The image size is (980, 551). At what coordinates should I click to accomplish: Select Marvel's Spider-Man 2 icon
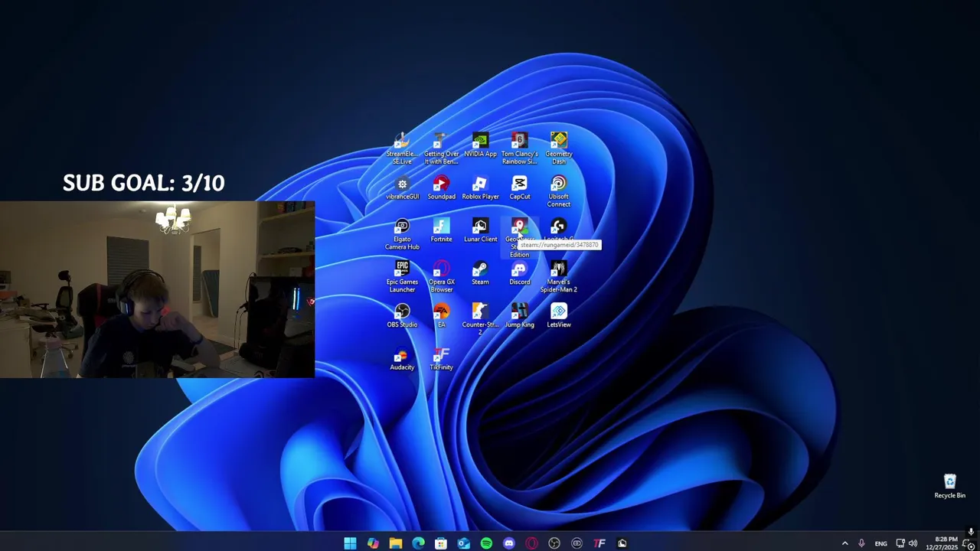click(x=558, y=276)
